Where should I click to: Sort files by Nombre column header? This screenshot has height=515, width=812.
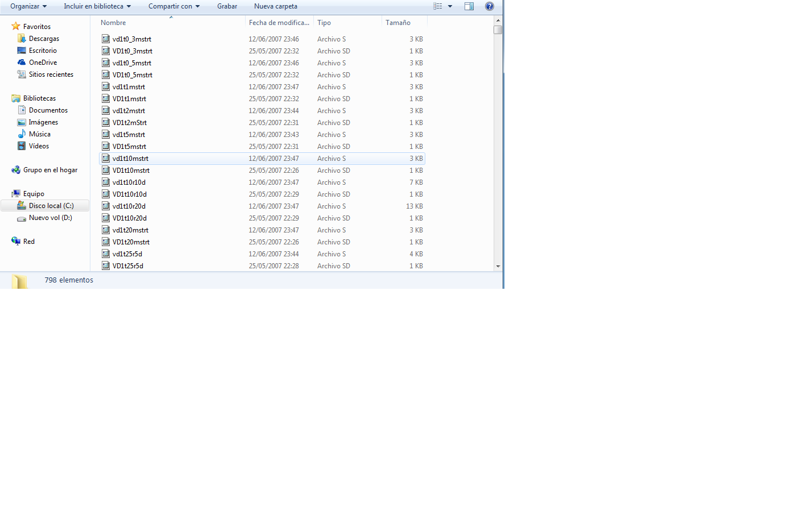(114, 23)
